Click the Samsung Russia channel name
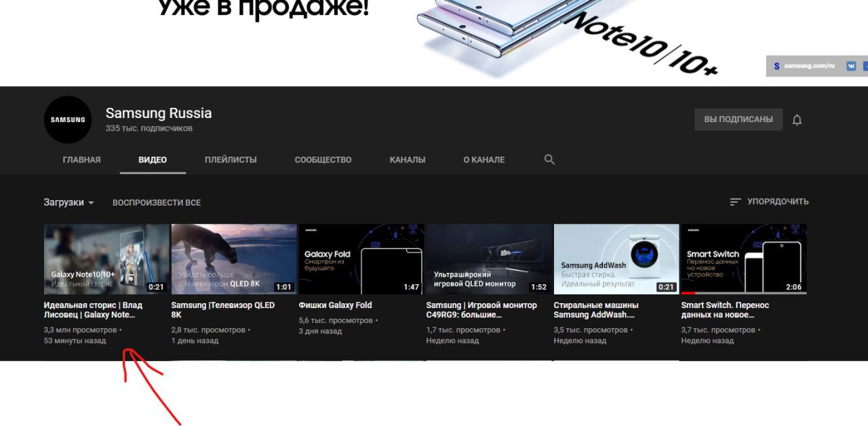868x426 pixels. point(159,113)
